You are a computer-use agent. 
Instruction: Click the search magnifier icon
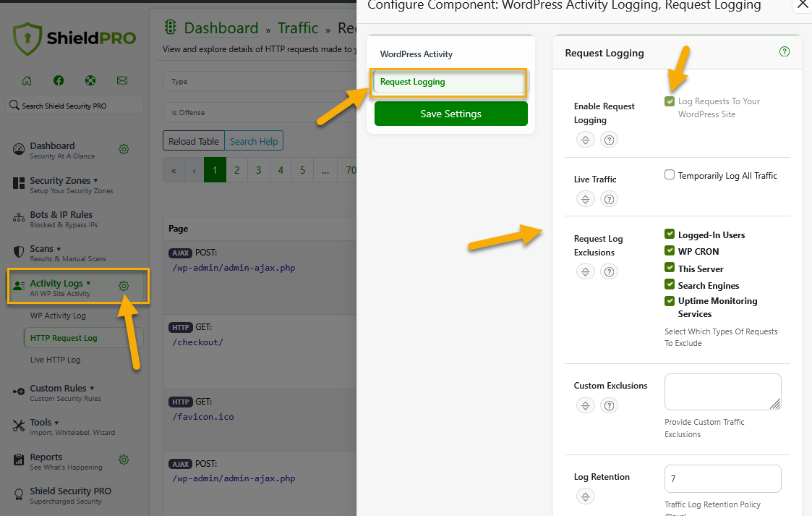coord(14,105)
